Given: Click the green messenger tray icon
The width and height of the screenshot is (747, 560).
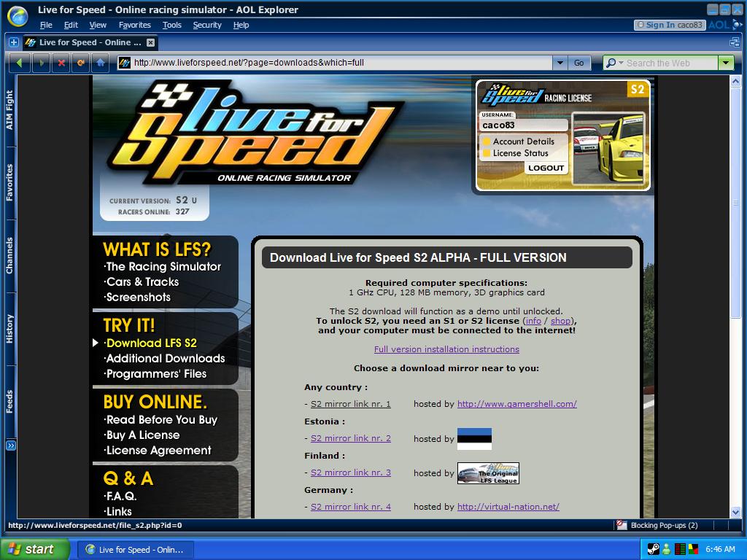Looking at the screenshot, I should 667,549.
